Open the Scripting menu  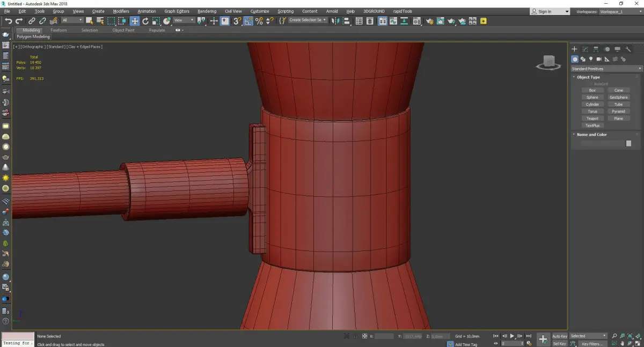click(x=286, y=11)
